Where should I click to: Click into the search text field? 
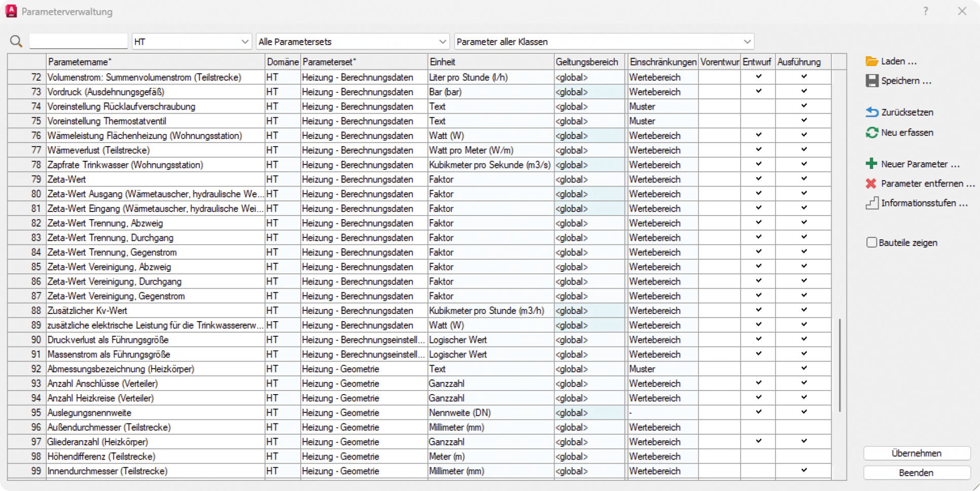[x=79, y=41]
